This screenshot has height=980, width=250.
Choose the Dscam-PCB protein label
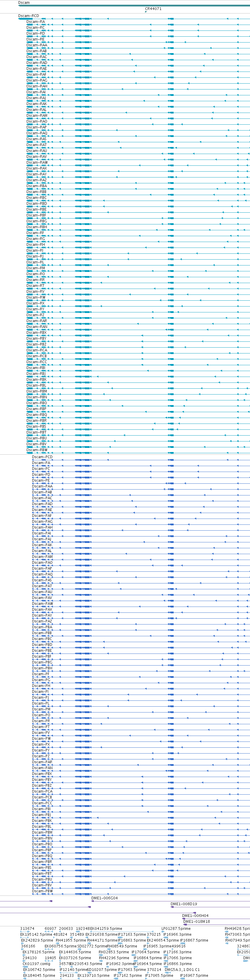click(42, 797)
